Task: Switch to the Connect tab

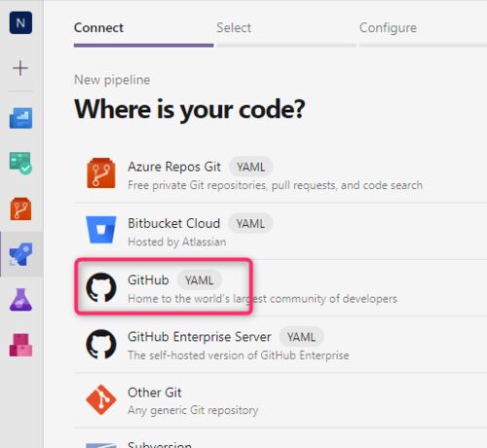Action: click(x=98, y=28)
